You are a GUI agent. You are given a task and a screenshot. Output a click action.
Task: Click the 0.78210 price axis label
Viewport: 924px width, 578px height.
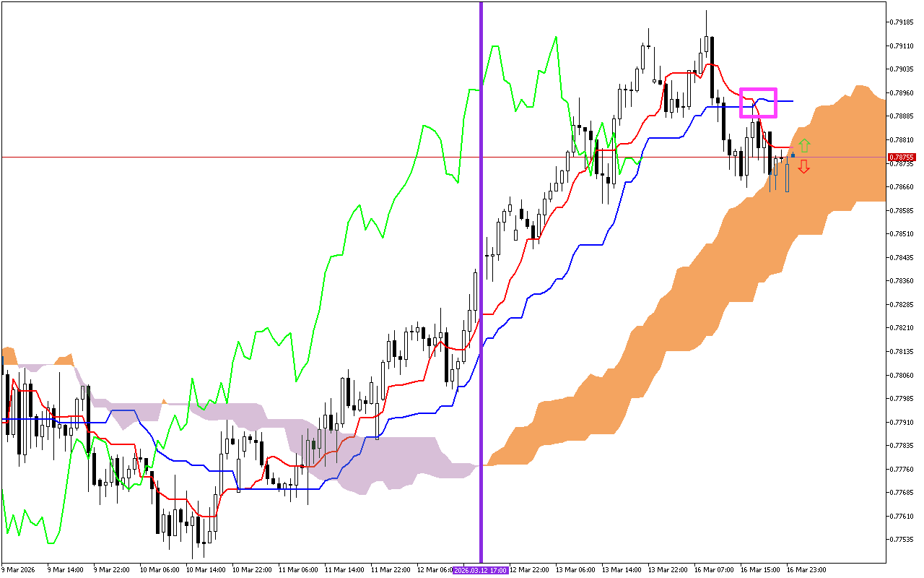coord(902,328)
